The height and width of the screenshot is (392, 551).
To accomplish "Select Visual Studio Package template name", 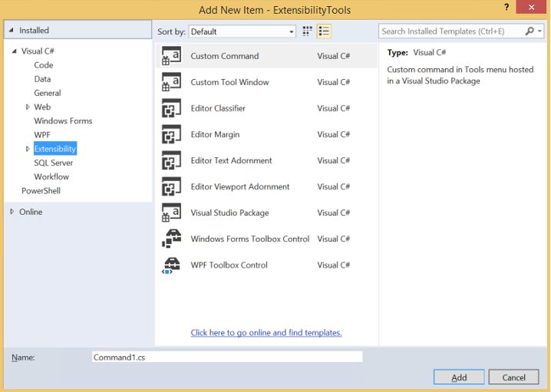I will [x=229, y=212].
